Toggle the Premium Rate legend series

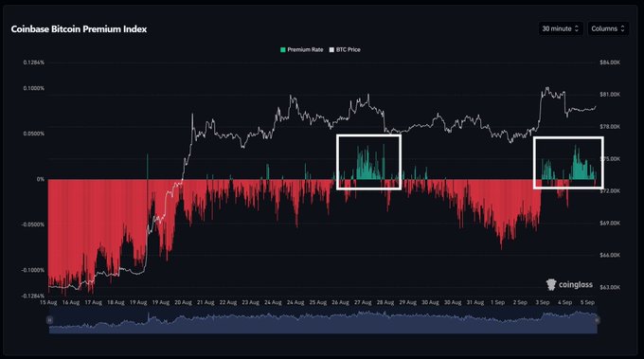(302, 49)
